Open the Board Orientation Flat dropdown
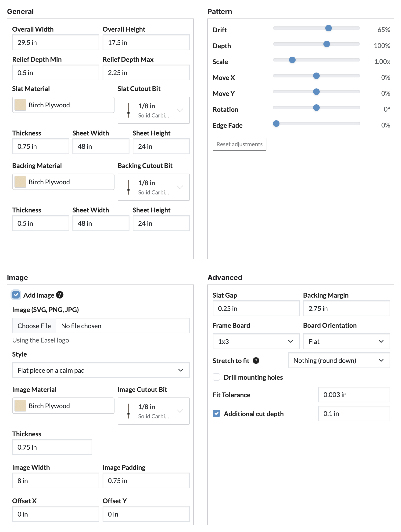Image resolution: width=401 pixels, height=532 pixels. click(347, 341)
